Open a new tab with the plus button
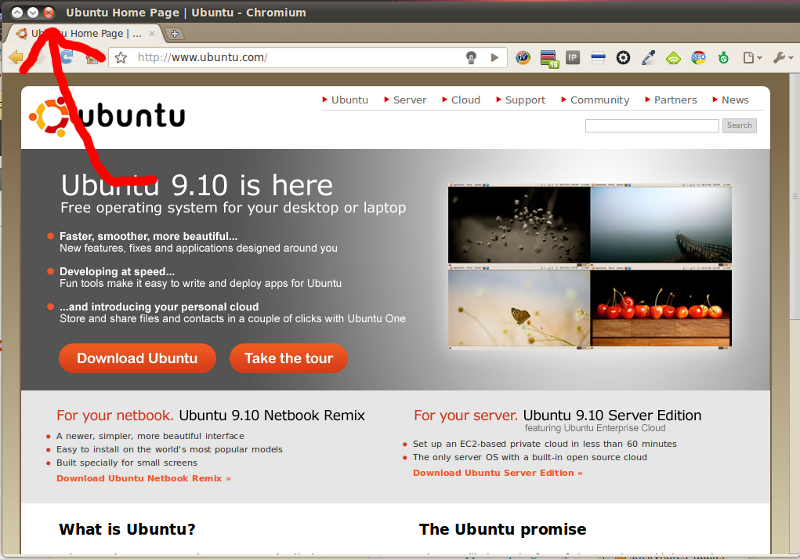This screenshot has height=559, width=800. 174,34
